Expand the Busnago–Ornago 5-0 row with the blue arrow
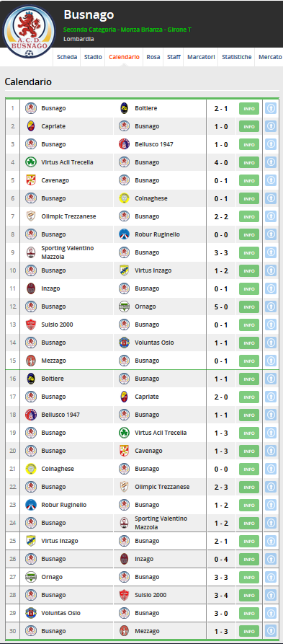283x644 pixels. coord(271,306)
